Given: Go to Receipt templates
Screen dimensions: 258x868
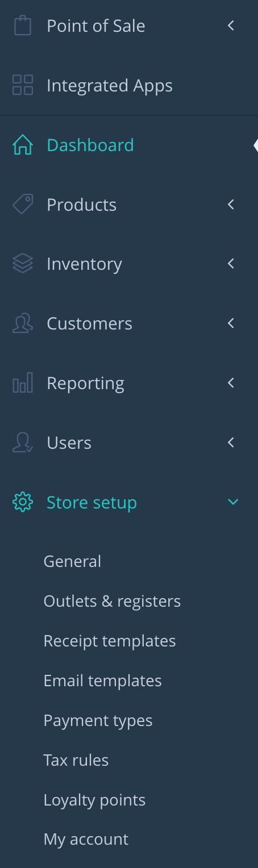Looking at the screenshot, I should (x=110, y=641).
